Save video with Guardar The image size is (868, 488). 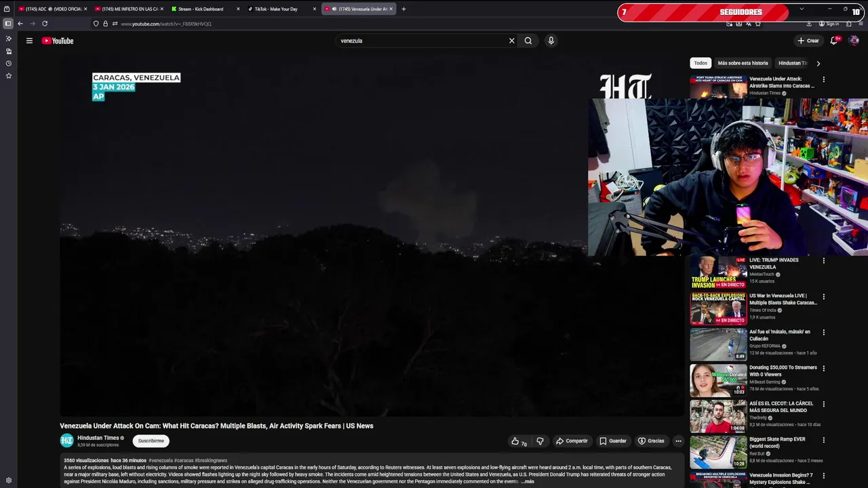(x=613, y=441)
